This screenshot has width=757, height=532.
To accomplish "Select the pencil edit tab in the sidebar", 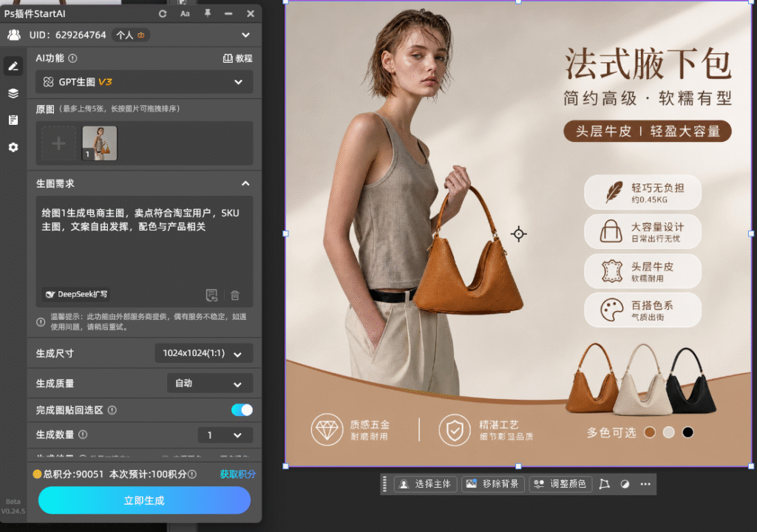I will point(13,66).
